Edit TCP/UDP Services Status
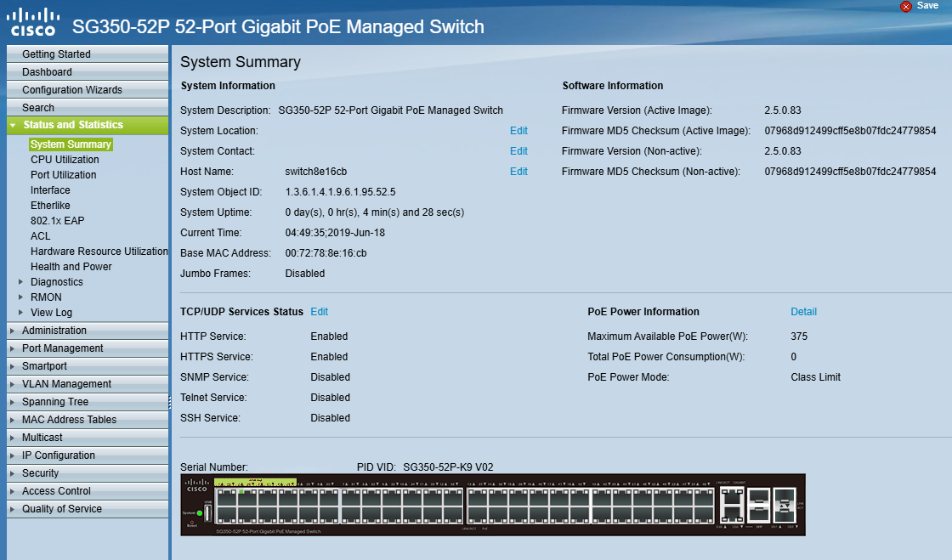The image size is (952, 560). (x=320, y=312)
